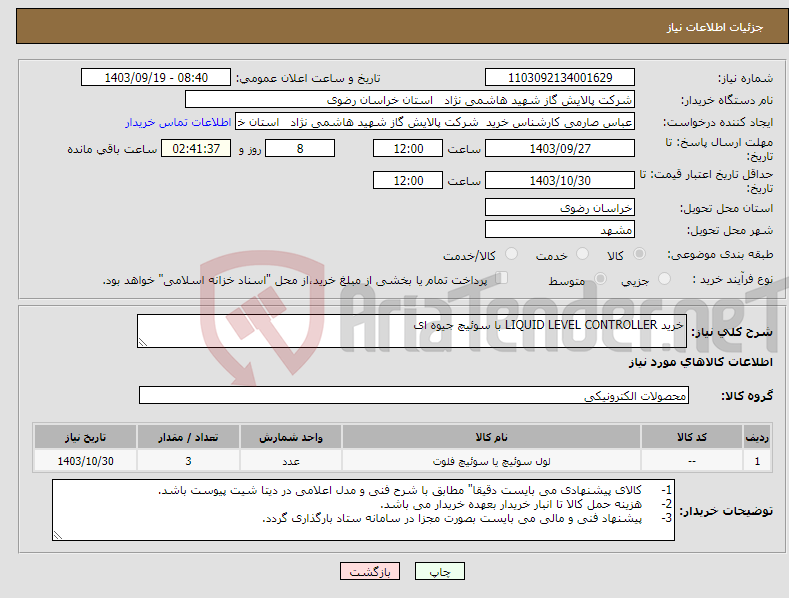Screen dimensions: 789x598
Task: Click the بازگشت (back) button
Action: pos(370,571)
